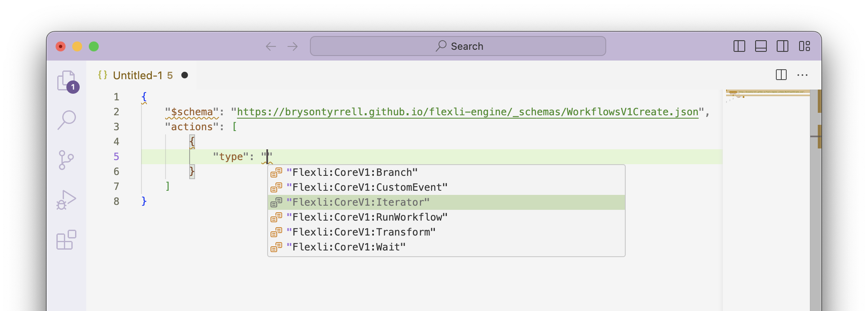Toggle the secondary side bar
This screenshot has height=311, width=868.
(x=783, y=46)
